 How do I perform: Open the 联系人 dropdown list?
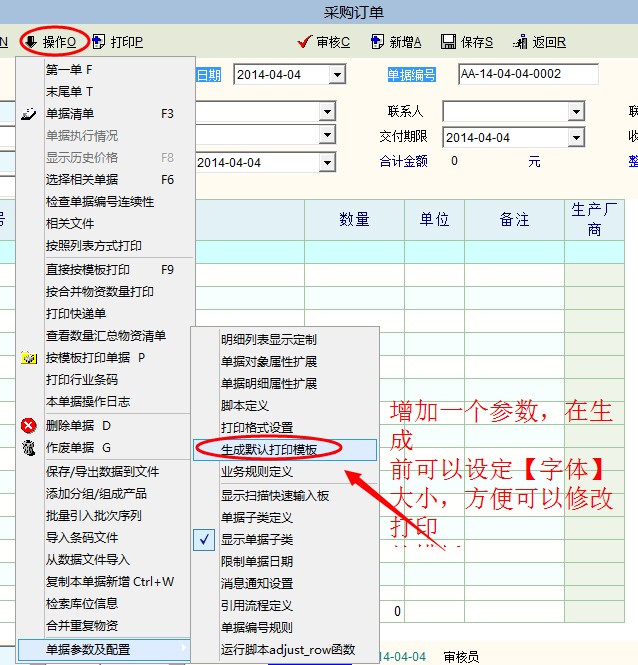(x=576, y=111)
